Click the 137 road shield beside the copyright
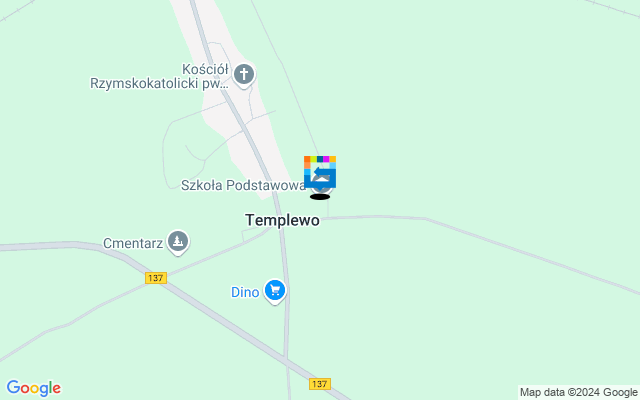Screen dimensions: 640x400 click(320, 384)
